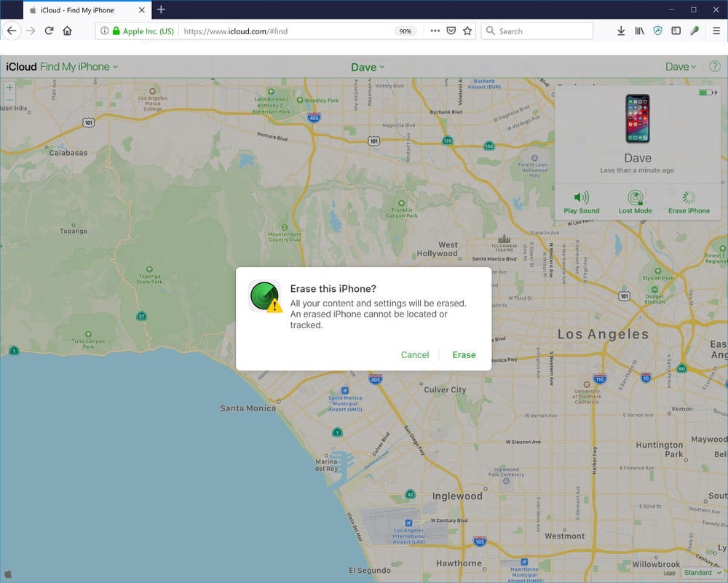The image size is (728, 583).
Task: Click the Legal link on the map
Action: click(669, 574)
